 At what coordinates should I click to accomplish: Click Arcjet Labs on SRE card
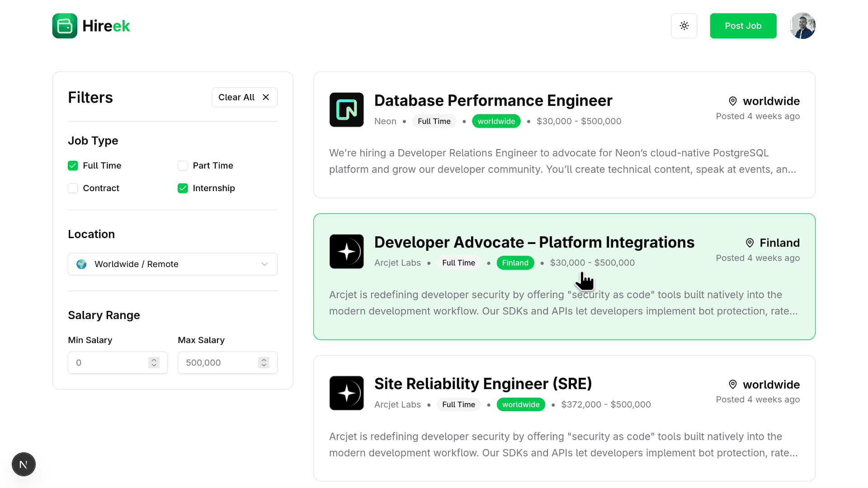tap(397, 404)
